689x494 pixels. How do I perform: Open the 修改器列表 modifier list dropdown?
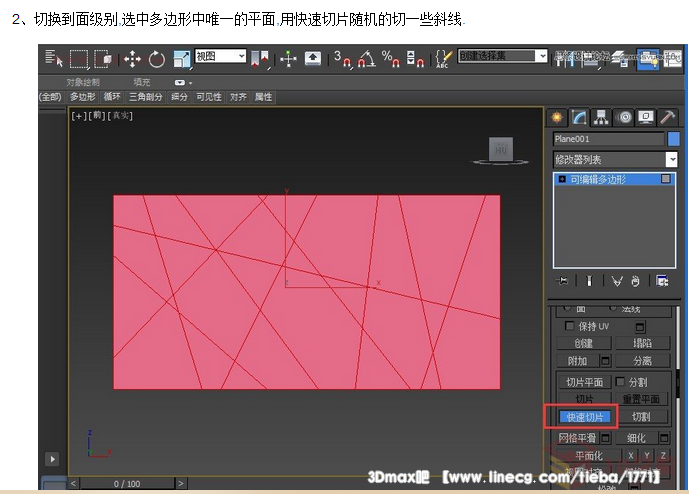click(x=615, y=160)
